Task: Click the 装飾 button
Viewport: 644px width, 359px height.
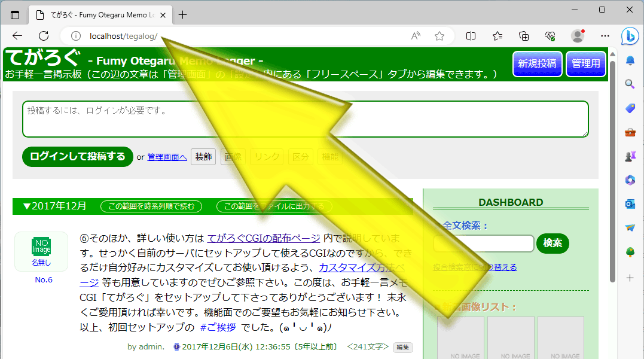Action: coord(203,157)
